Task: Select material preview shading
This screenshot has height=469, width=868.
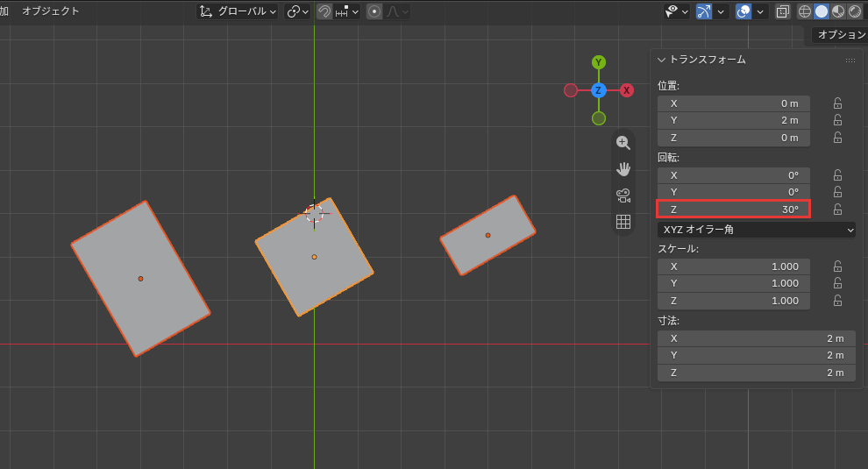Action: point(838,11)
